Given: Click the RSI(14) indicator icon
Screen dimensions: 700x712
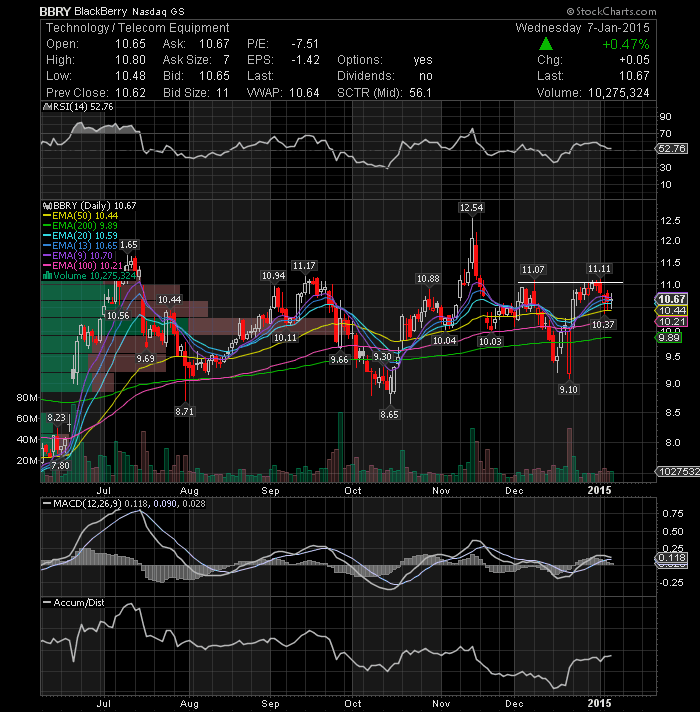Looking at the screenshot, I should [45, 107].
